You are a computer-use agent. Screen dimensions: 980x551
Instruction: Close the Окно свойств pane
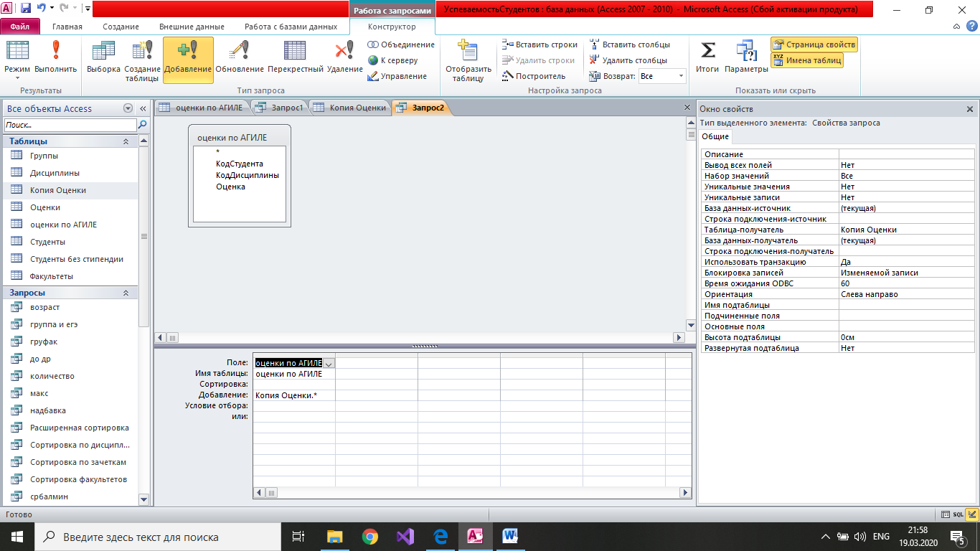pyautogui.click(x=970, y=109)
